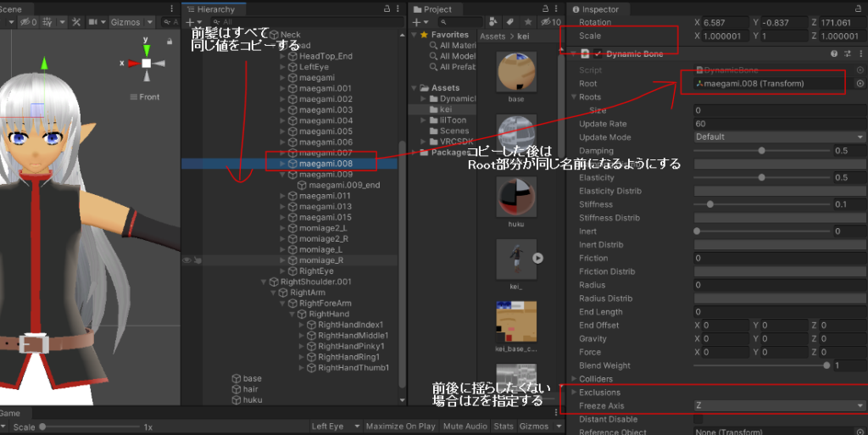Open Dynamic Bone component help icon
Image resolution: width=868 pixels, height=435 pixels.
point(834,53)
